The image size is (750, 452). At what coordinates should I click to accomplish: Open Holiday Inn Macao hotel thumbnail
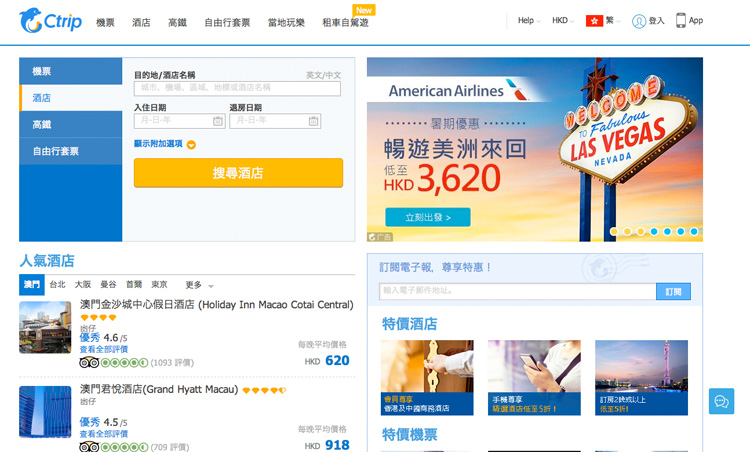pos(45,327)
